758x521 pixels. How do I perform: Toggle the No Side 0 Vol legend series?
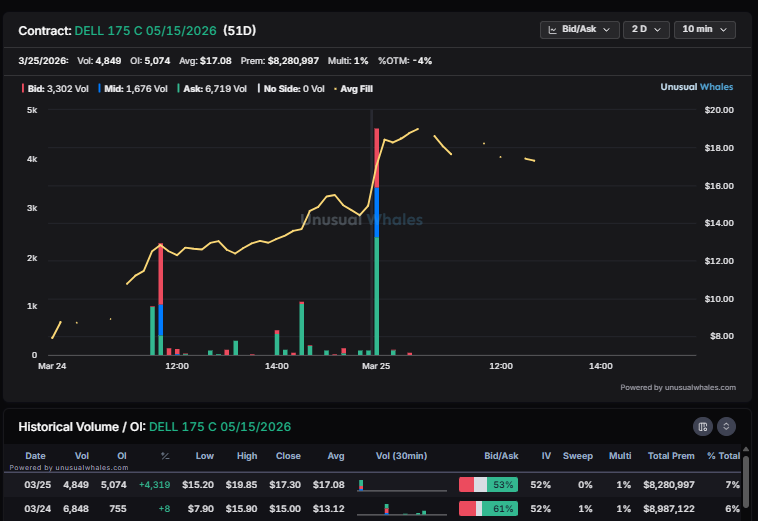(x=292, y=88)
